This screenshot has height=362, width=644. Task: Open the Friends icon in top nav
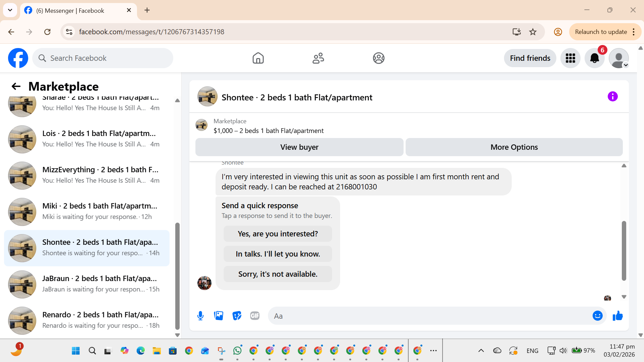click(x=318, y=58)
